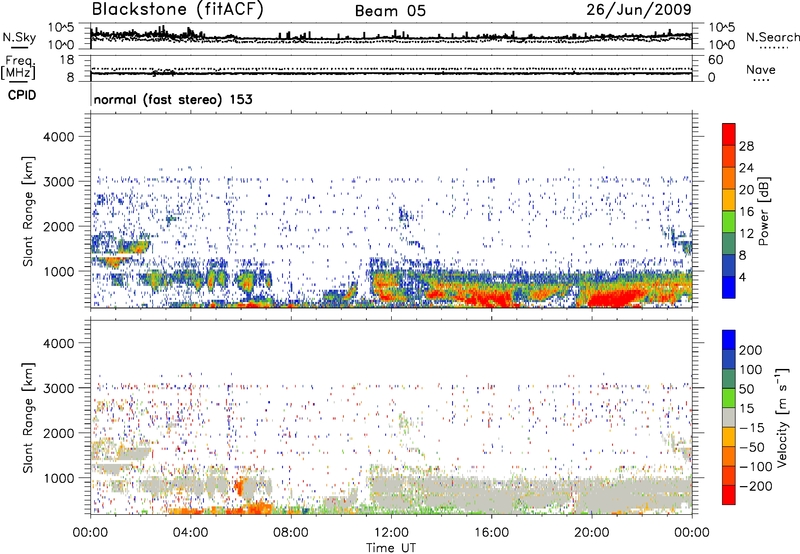Click the "2000" tick of the velocity panel
Image resolution: width=800 pixels, height=554 pixels.
point(58,433)
